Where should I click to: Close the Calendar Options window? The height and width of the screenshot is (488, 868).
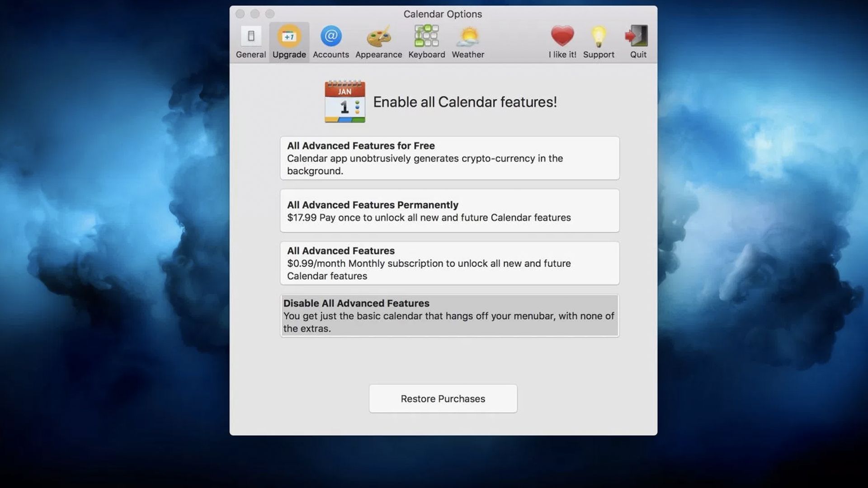[240, 14]
